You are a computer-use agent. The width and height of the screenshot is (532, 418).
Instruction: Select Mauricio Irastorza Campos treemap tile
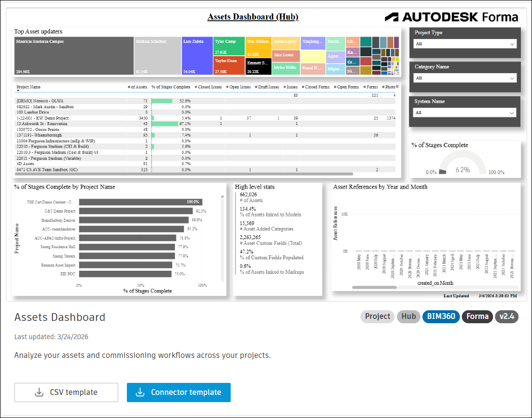click(x=74, y=56)
